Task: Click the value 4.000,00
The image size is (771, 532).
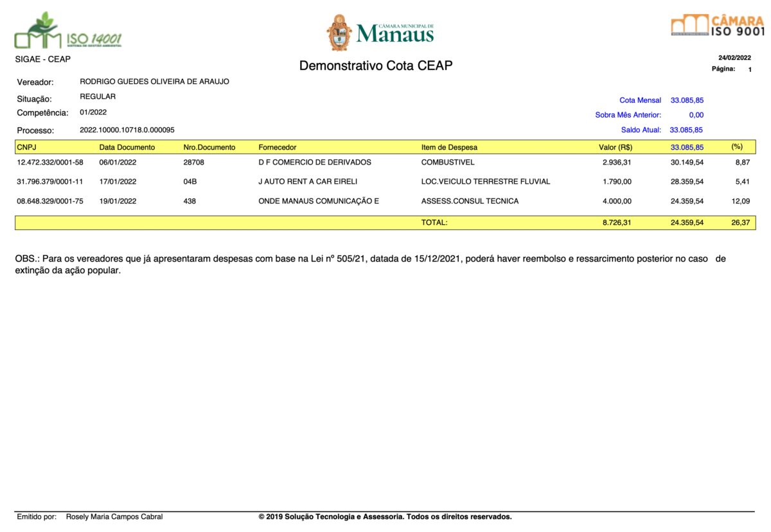Action: click(617, 201)
